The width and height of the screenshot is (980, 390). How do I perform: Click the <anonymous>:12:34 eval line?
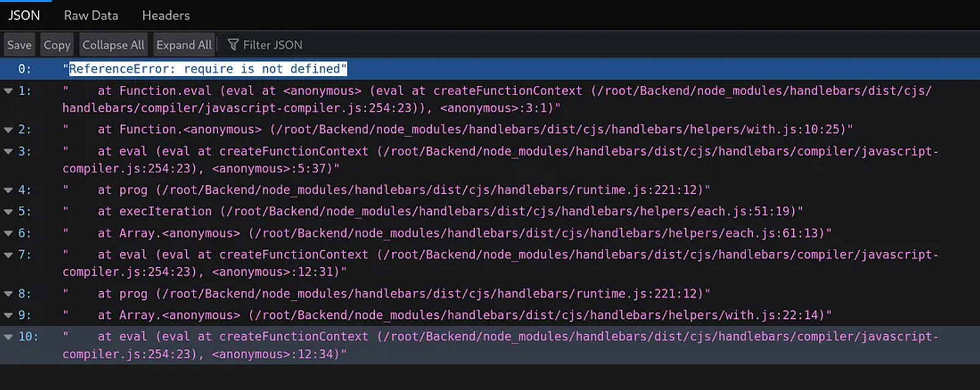[x=500, y=345]
